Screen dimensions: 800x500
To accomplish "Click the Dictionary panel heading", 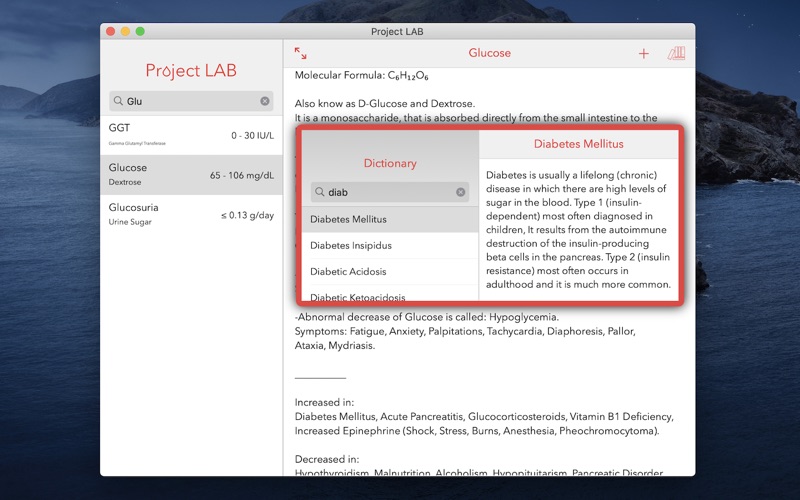I will coord(390,163).
